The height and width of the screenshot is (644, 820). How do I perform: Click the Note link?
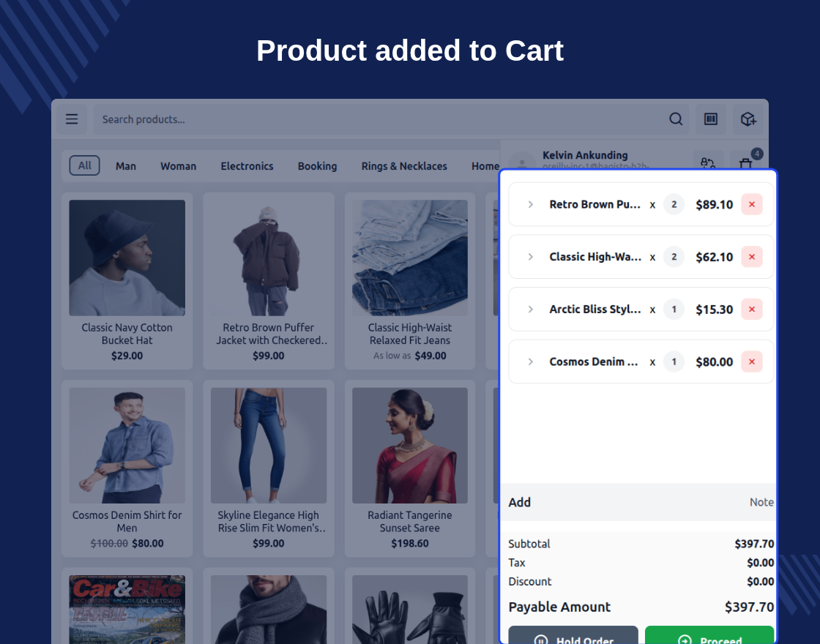tap(761, 502)
